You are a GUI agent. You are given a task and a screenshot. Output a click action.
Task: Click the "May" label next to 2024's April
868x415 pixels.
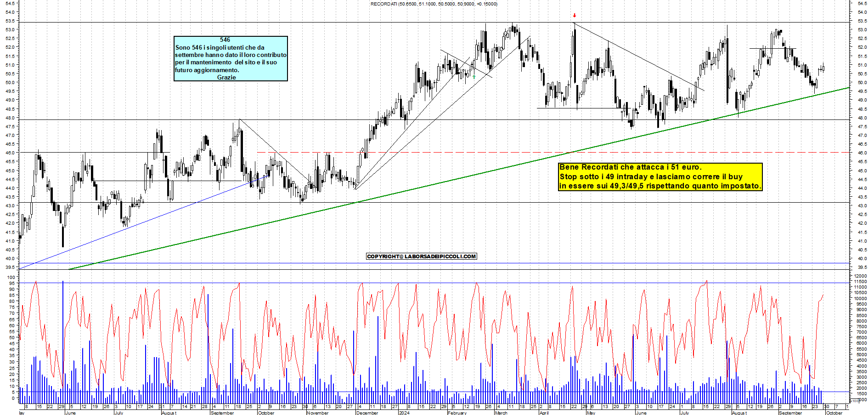(591, 413)
